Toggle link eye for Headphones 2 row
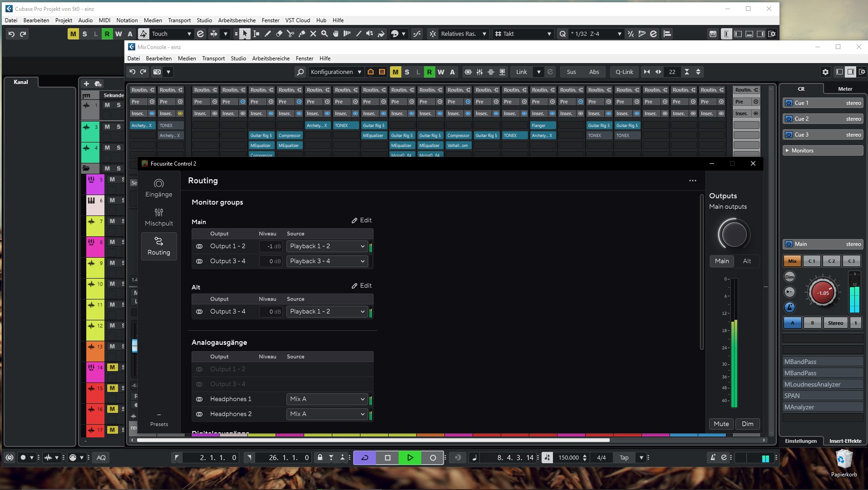Screen dimensions: 868x490 pyautogui.click(x=199, y=414)
